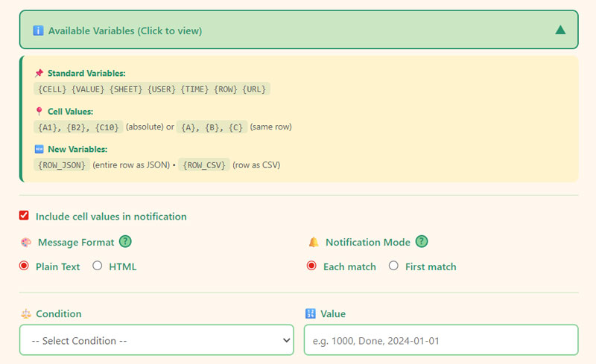Viewport: 596px width, 364px height.
Task: Click the pushpin icon next to Standard Variables
Action: point(39,73)
